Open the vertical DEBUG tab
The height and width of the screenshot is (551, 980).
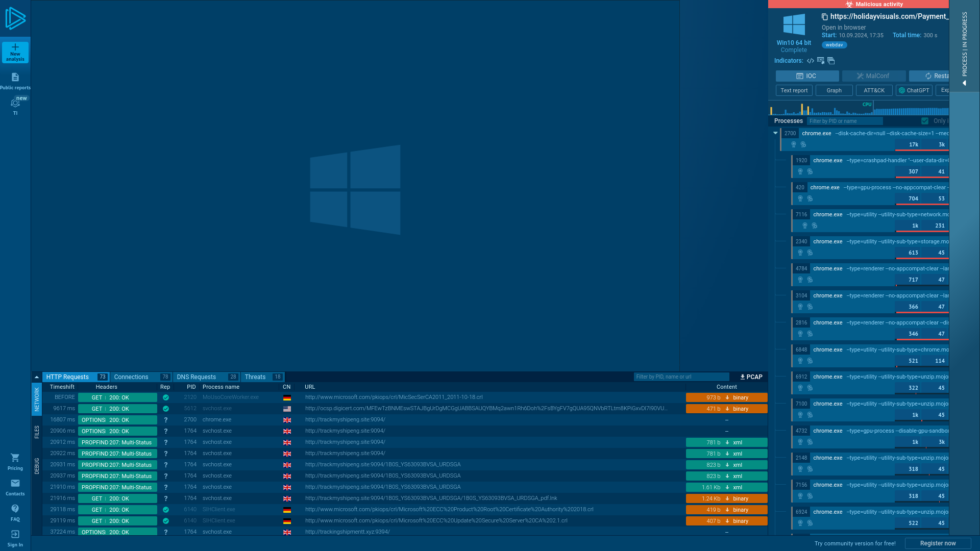click(x=37, y=466)
